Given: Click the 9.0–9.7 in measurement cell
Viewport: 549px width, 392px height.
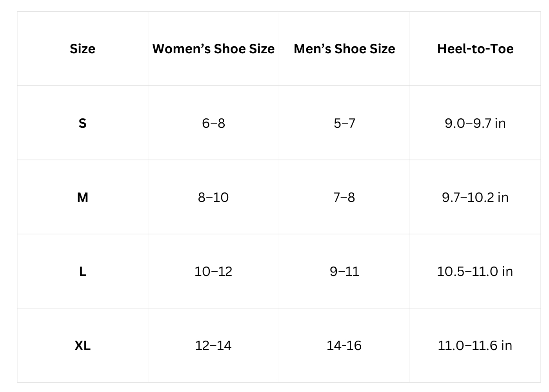Looking at the screenshot, I should tap(475, 123).
